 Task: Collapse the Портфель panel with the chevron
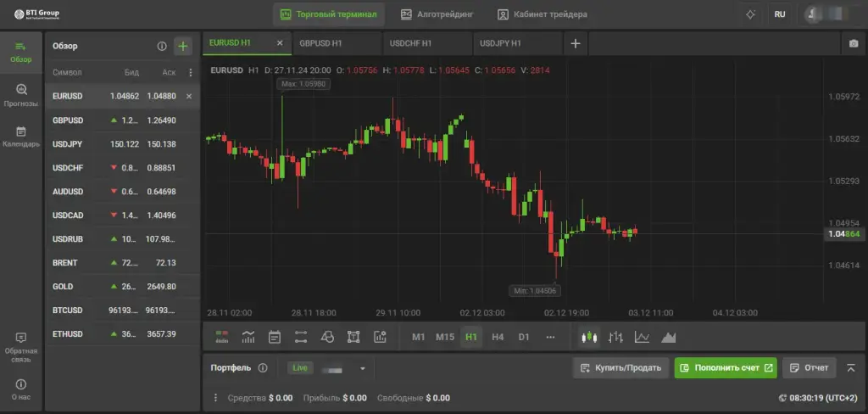pyautogui.click(x=851, y=367)
